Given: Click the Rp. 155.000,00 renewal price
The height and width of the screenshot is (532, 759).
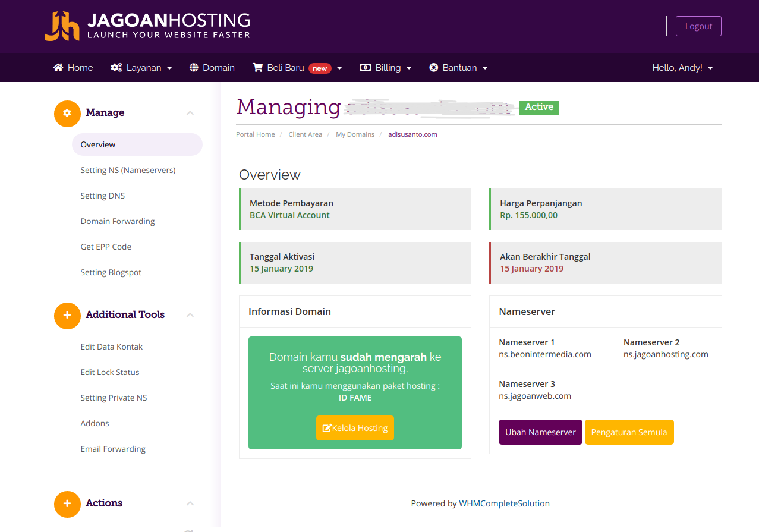Looking at the screenshot, I should 529,215.
